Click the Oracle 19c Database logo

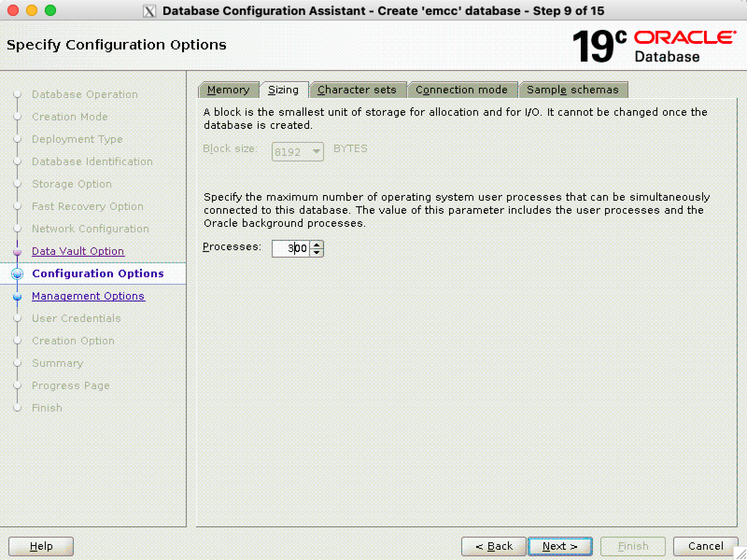pos(654,46)
